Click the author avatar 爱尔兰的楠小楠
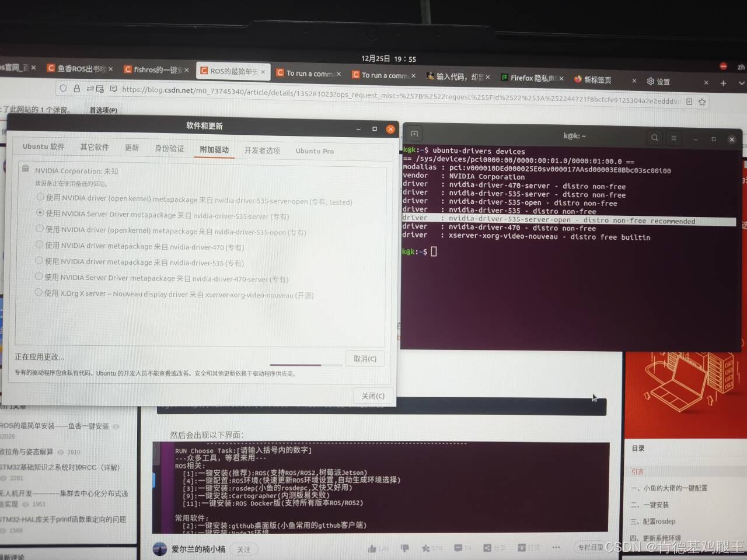747x560 pixels. [160, 549]
